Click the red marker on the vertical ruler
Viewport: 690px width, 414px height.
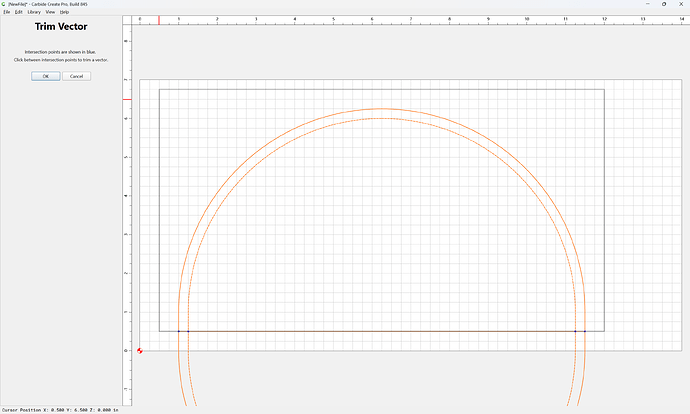[127, 99]
